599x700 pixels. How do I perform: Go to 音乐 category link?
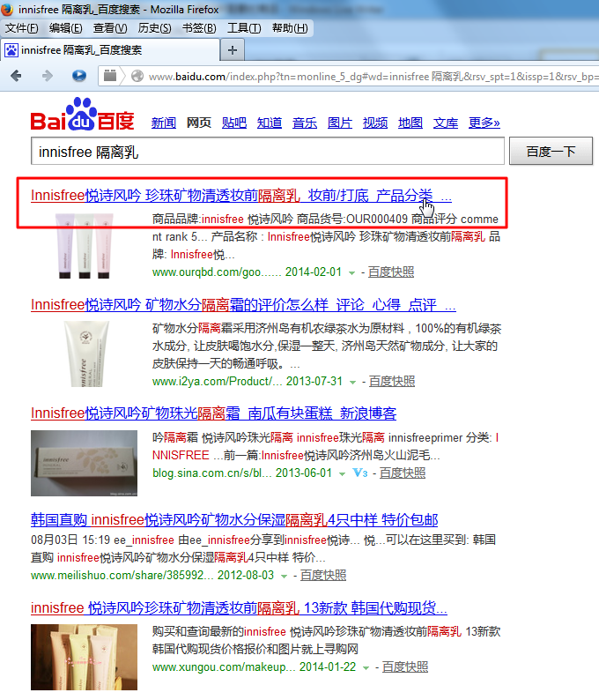[x=305, y=123]
